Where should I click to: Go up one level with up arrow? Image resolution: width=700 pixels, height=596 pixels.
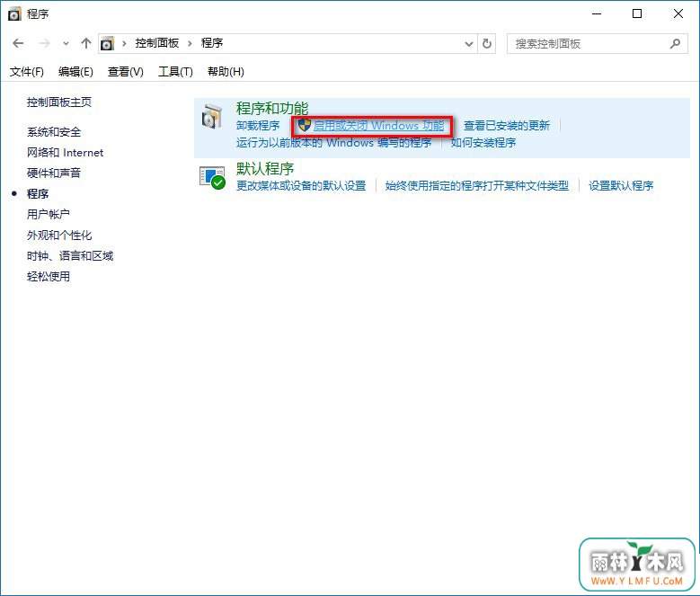click(x=85, y=43)
